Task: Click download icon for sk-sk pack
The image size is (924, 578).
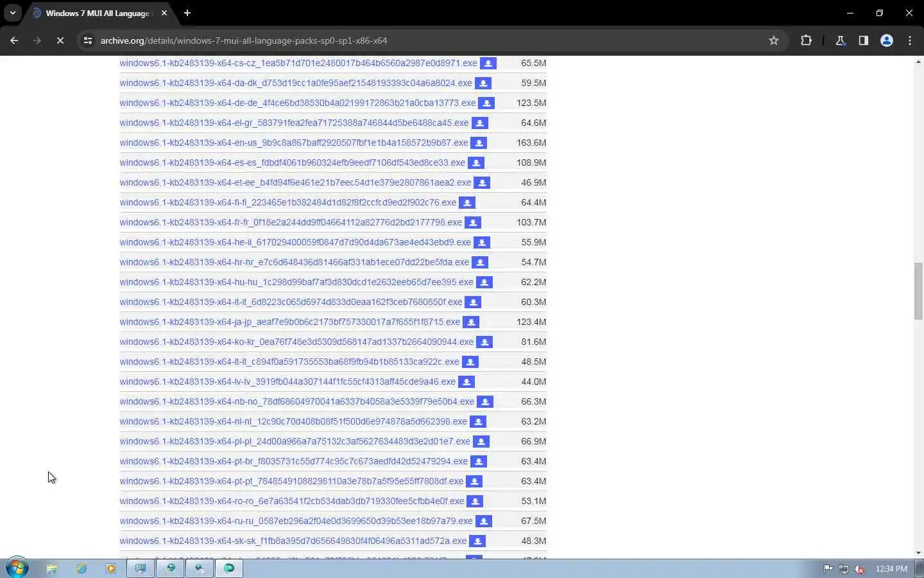Action: pos(477,541)
